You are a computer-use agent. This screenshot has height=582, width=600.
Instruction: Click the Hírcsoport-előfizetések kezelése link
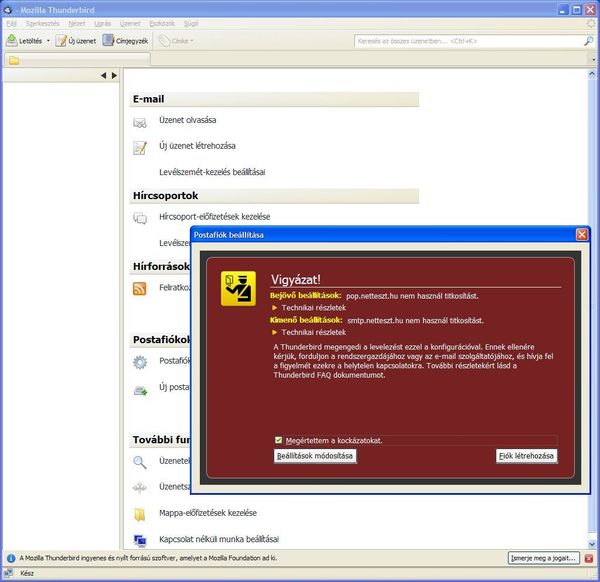tap(214, 217)
